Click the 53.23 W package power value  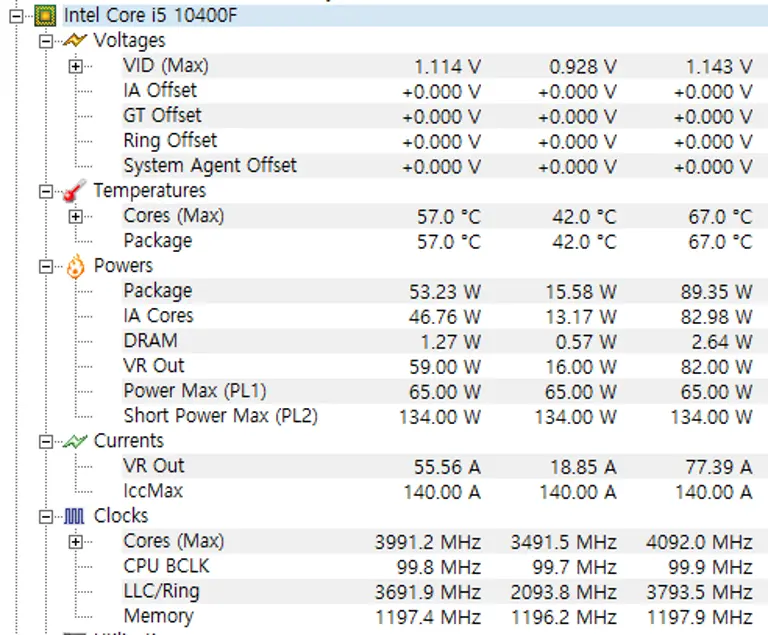[x=445, y=292]
